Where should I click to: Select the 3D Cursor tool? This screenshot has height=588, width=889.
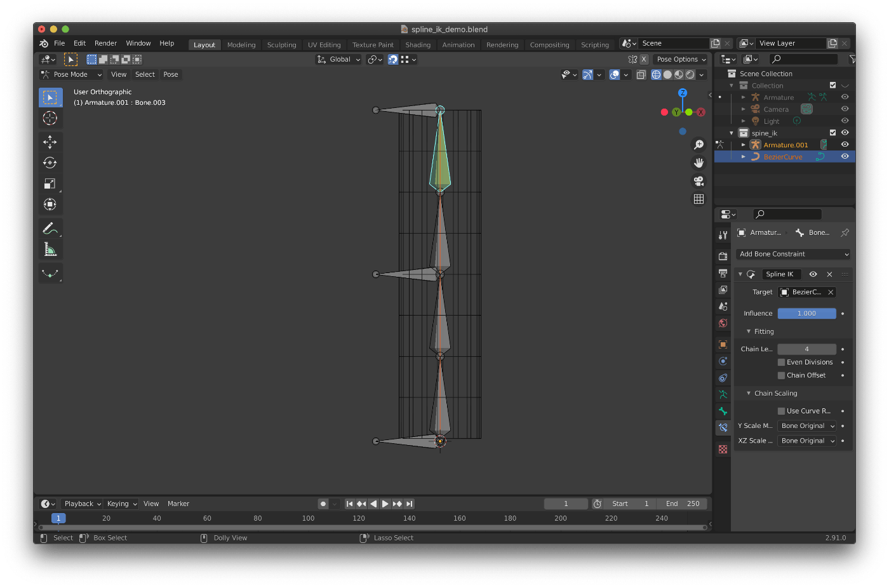(50, 118)
